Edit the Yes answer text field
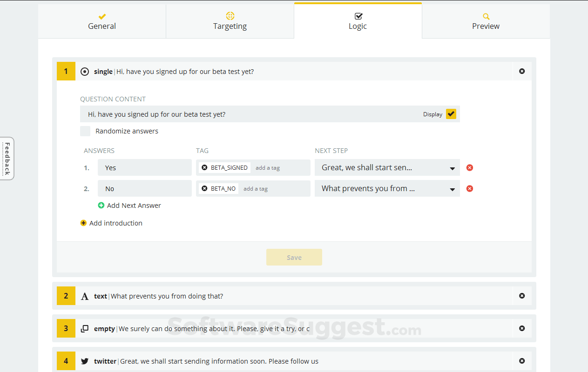 pyautogui.click(x=144, y=167)
